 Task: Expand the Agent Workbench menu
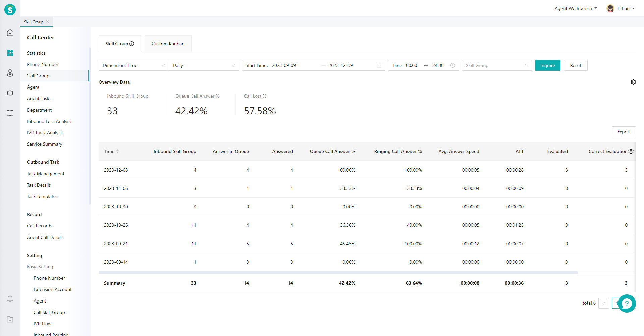[x=576, y=8]
